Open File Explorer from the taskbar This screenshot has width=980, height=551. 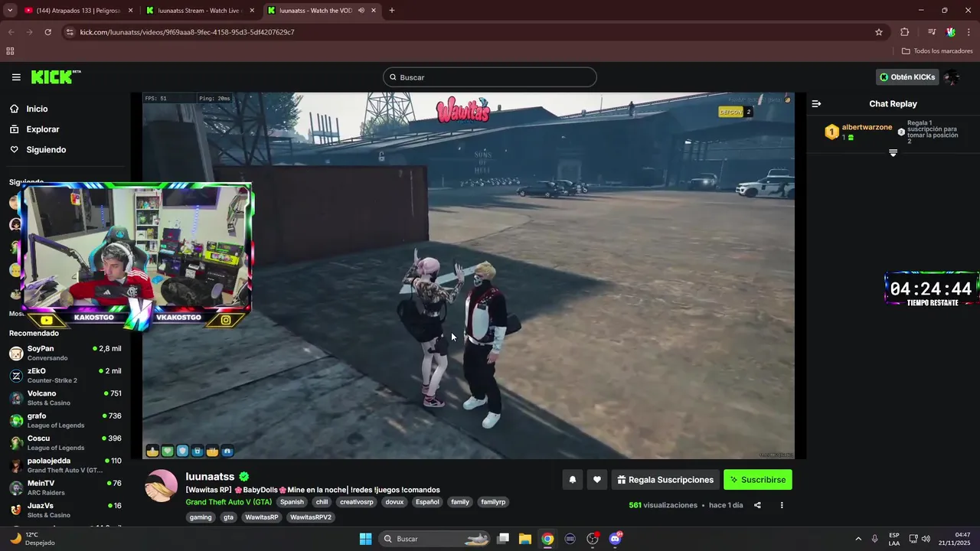coord(525,539)
